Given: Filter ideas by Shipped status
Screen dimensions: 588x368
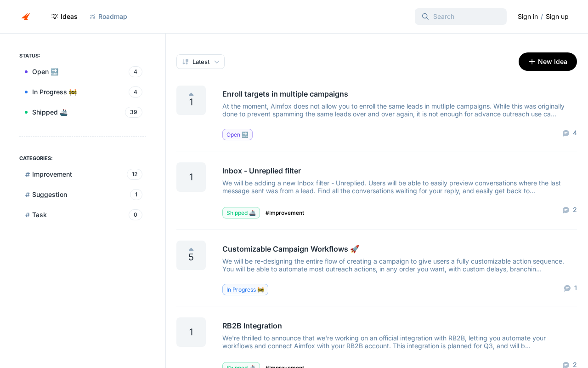Looking at the screenshot, I should (x=83, y=112).
